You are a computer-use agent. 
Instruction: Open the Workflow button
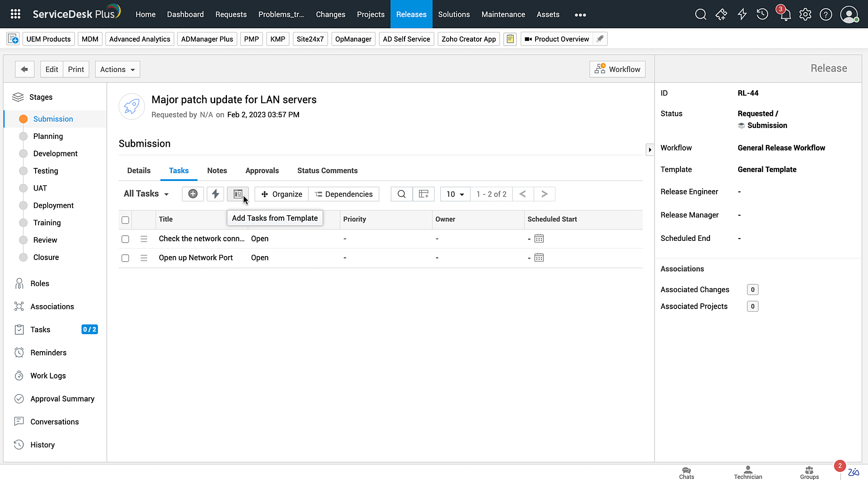(x=617, y=69)
